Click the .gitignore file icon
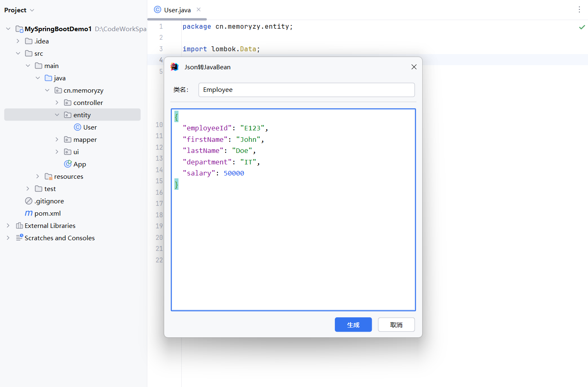Image resolution: width=588 pixels, height=387 pixels. click(x=28, y=201)
